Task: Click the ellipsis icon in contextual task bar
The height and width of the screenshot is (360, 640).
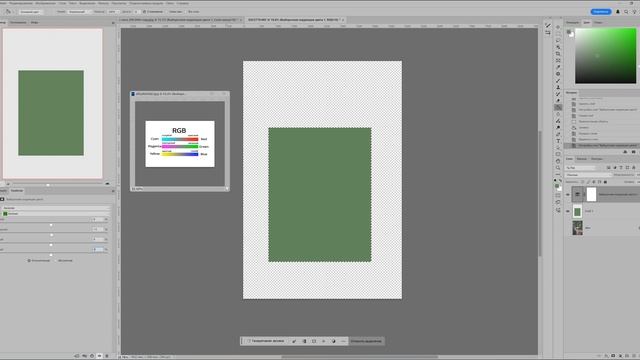Action: [343, 341]
